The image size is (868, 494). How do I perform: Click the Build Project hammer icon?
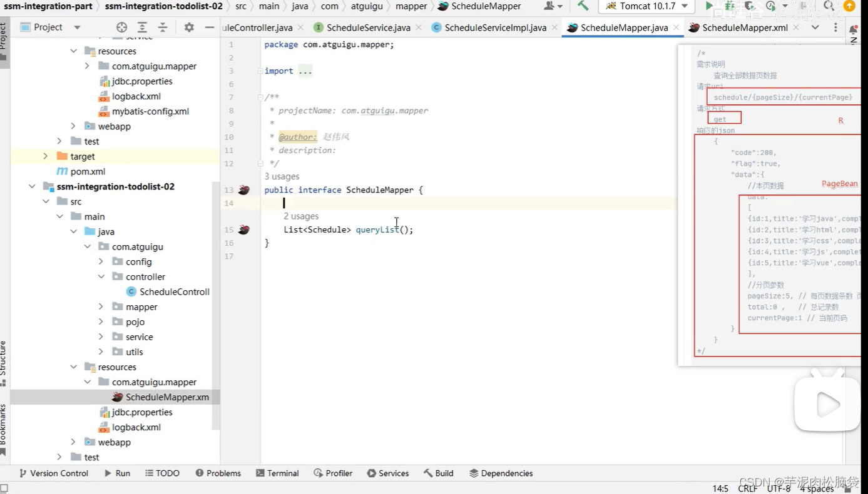583,6
